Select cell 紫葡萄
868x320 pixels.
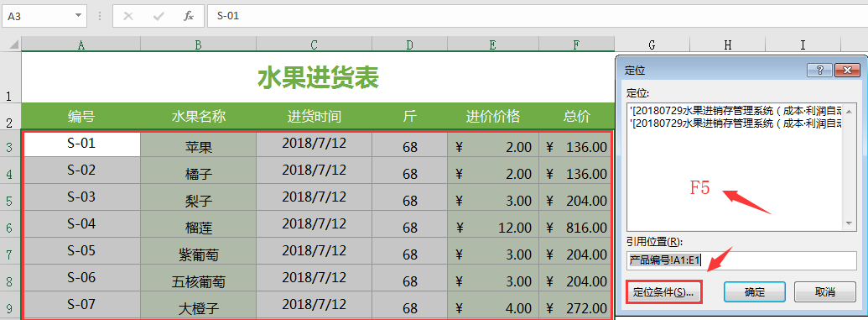[198, 251]
